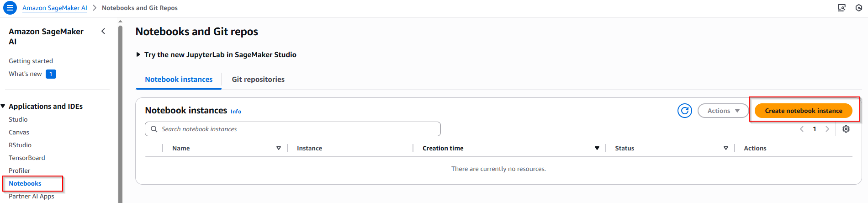Click the CloudShell icon in top bar

(842, 8)
